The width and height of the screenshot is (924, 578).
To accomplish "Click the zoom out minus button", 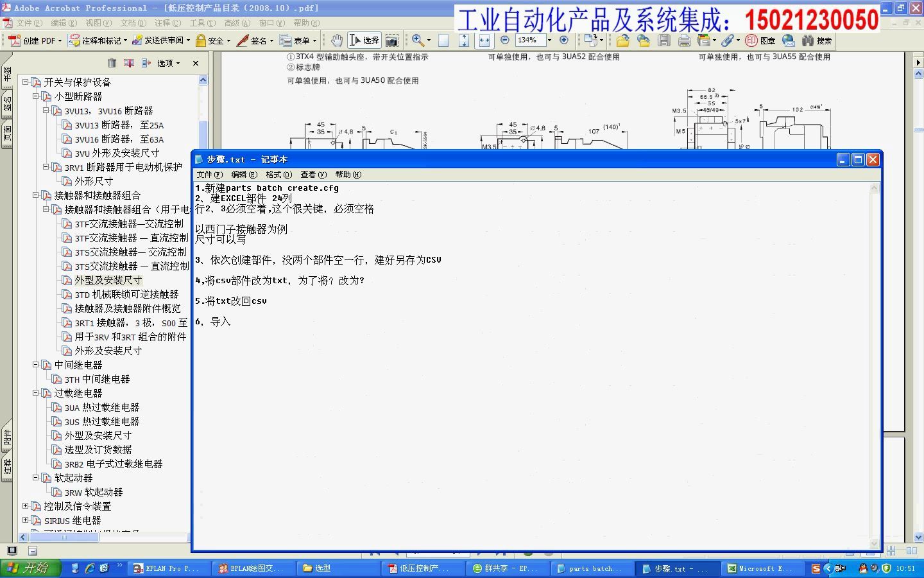I will pyautogui.click(x=505, y=40).
